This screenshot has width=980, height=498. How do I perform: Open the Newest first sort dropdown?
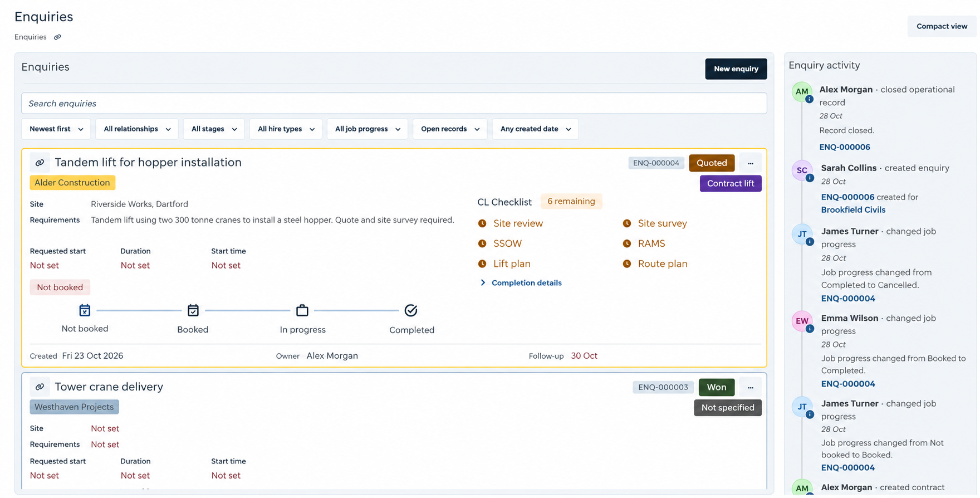56,129
